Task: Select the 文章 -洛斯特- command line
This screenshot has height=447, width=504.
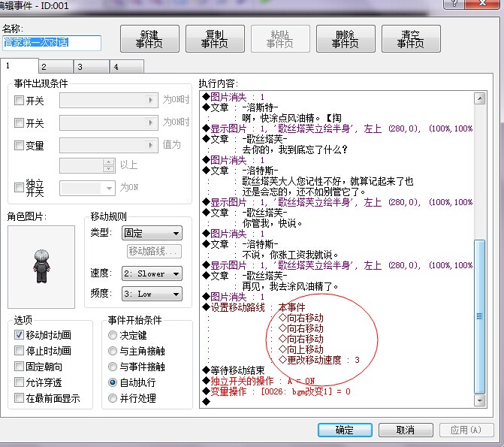Action: click(x=240, y=107)
